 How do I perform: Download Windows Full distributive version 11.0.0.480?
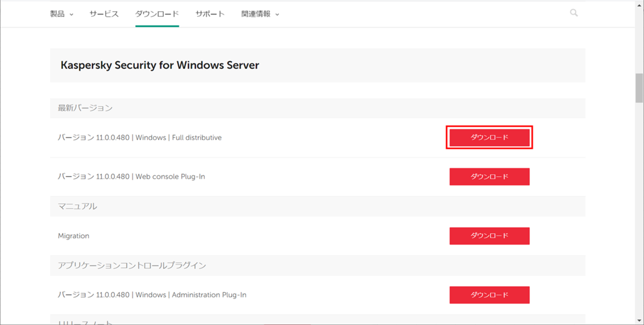[489, 138]
